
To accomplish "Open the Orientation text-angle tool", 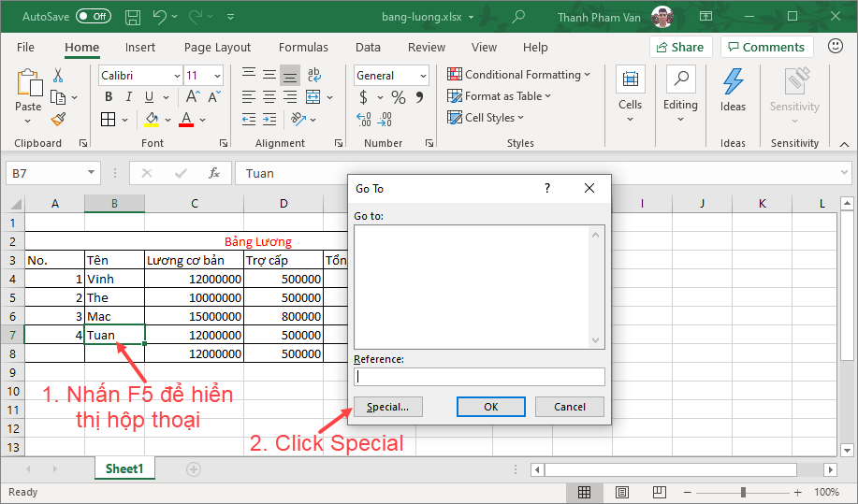I will click(298, 119).
